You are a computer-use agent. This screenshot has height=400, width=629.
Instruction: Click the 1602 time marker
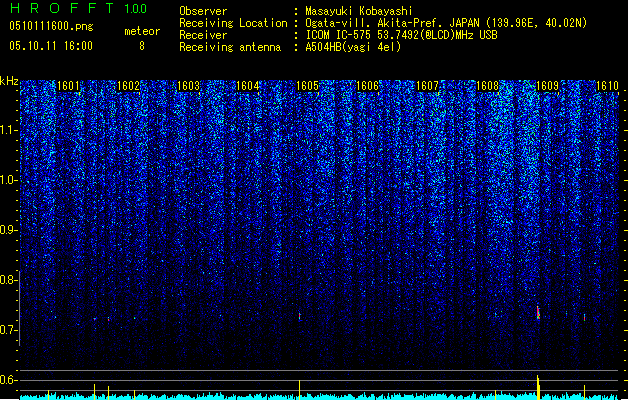[x=128, y=86]
